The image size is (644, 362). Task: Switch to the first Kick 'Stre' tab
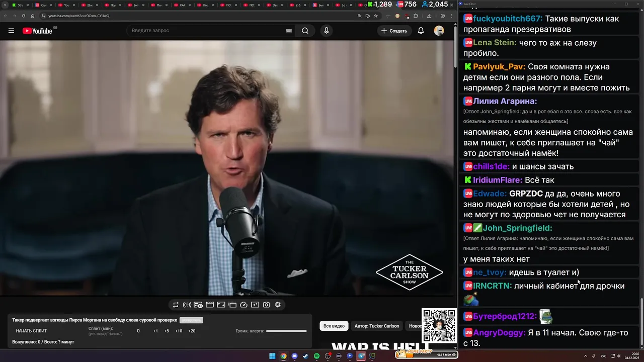tap(20, 5)
